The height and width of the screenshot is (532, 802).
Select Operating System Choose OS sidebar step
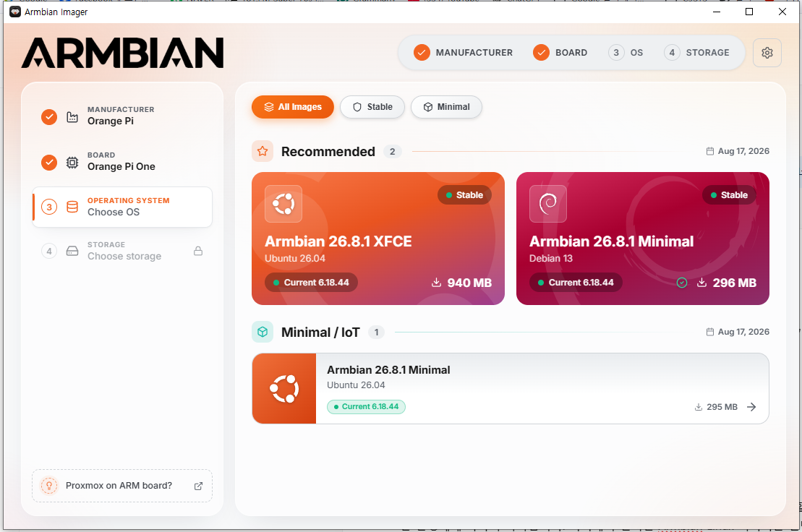[x=122, y=207]
